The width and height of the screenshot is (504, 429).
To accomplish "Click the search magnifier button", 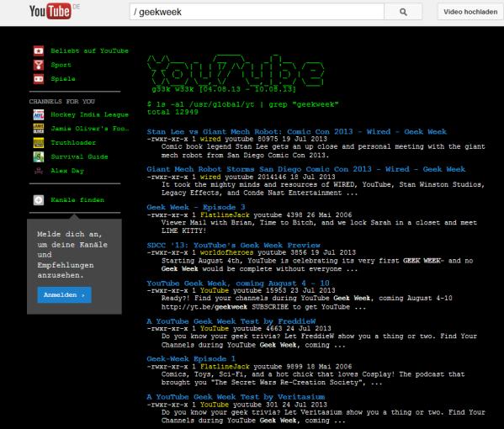I will [403, 12].
